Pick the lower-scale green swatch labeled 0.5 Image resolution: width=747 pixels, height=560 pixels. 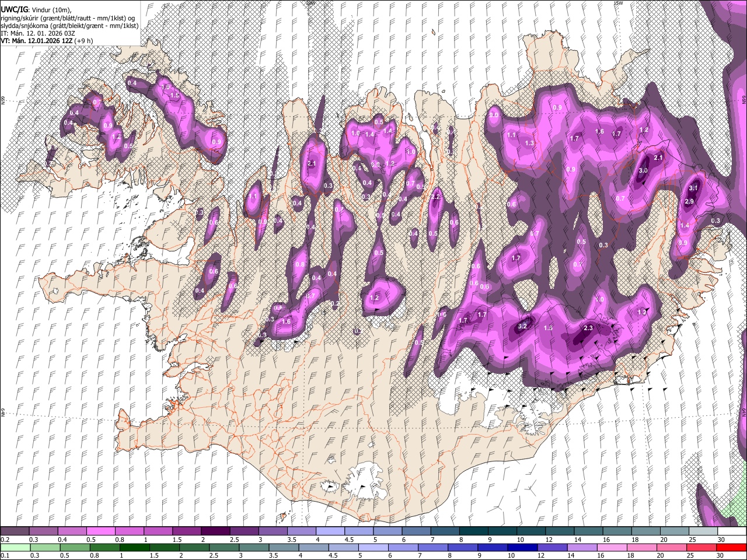pyautogui.click(x=75, y=548)
